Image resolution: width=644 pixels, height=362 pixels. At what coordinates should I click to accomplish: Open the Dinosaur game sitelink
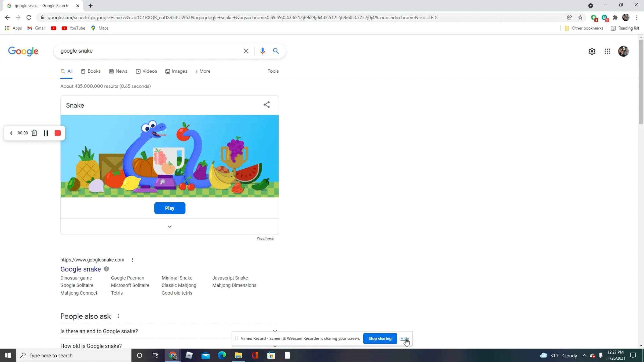76,278
